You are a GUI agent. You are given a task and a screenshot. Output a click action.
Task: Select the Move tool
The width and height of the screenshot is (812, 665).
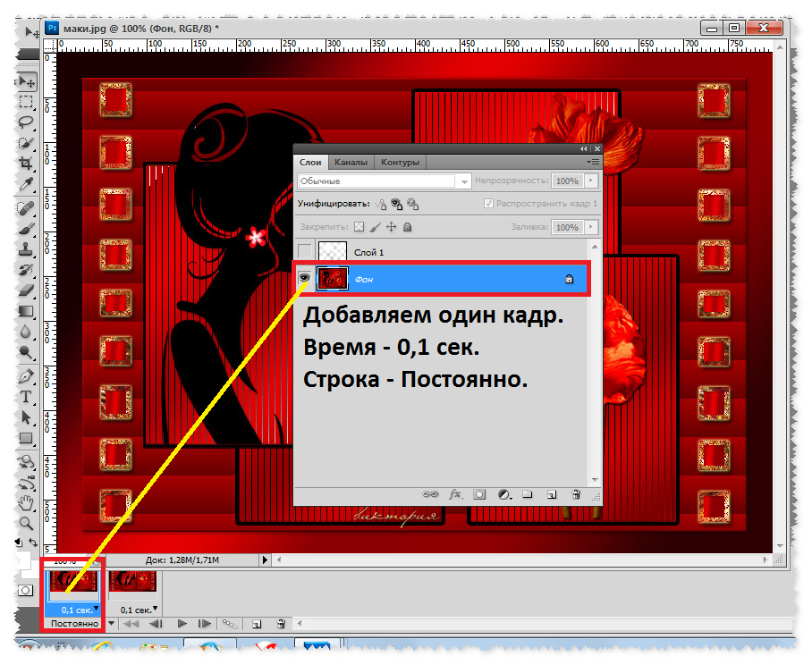point(27,81)
